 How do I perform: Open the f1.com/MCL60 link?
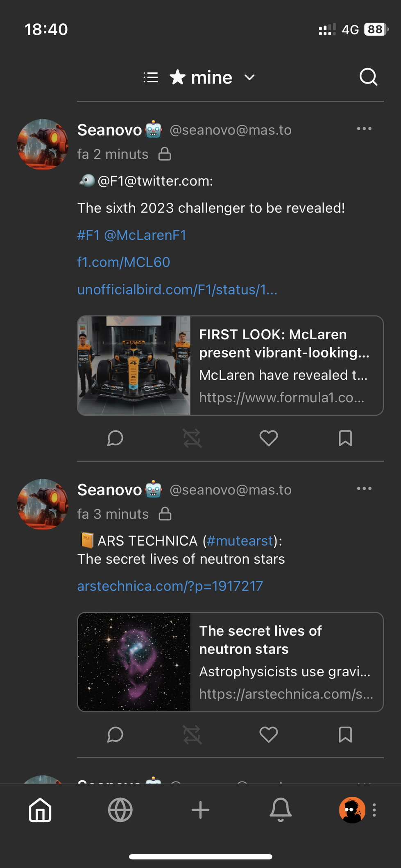pos(124,262)
